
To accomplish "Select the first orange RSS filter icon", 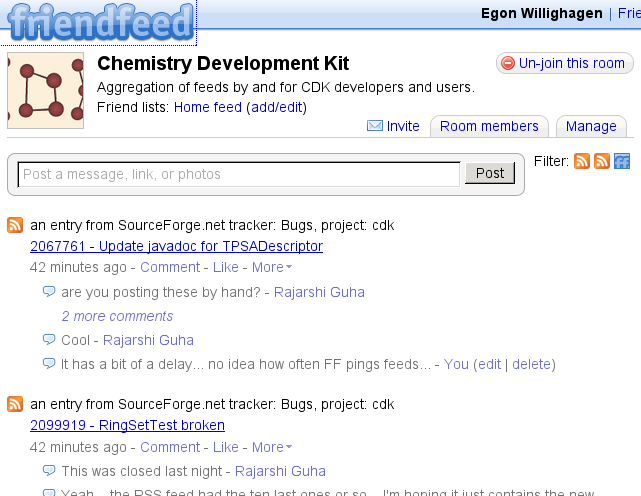I will (x=582, y=161).
